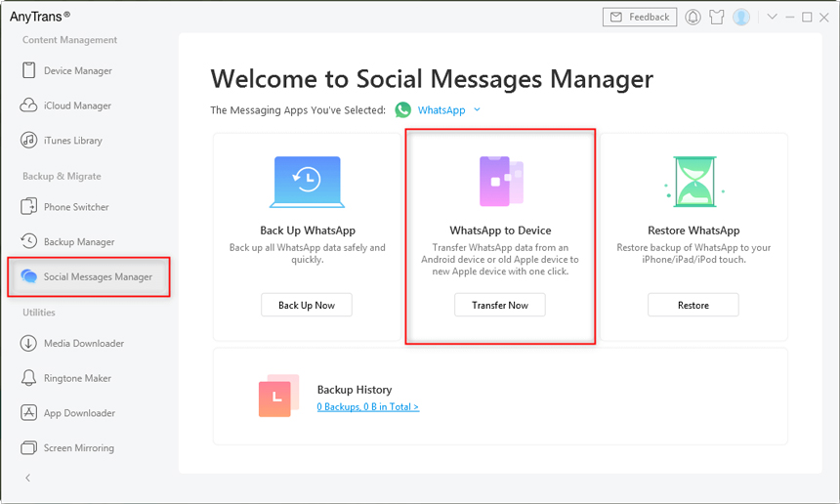The image size is (840, 504).
Task: Click the Transfer Now button
Action: (x=500, y=305)
